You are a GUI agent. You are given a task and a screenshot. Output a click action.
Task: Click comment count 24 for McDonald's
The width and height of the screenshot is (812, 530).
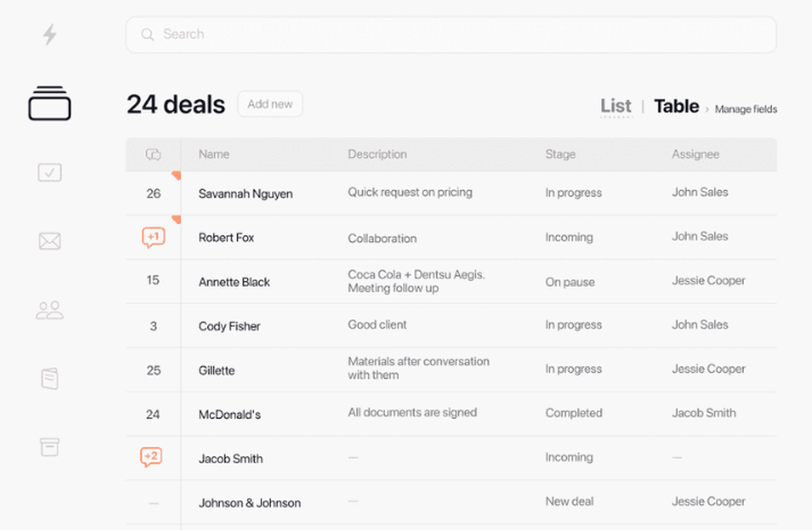[x=153, y=414]
